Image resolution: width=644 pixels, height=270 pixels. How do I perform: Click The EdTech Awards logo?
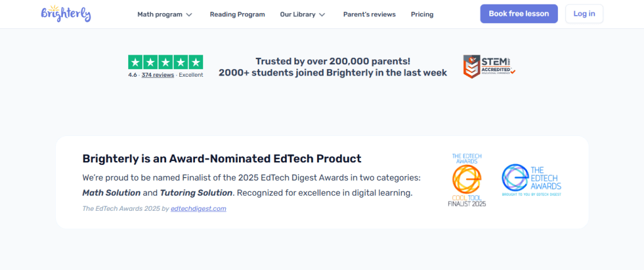pos(531,180)
